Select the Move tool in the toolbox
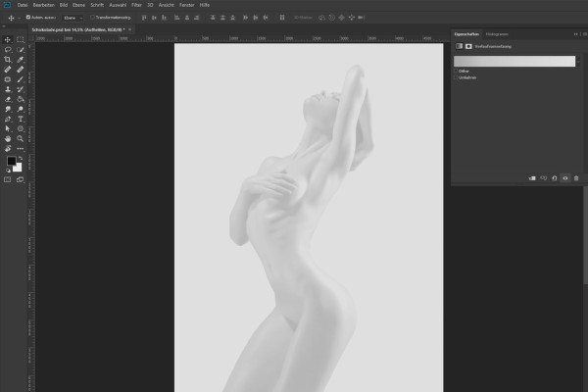The height and width of the screenshot is (392, 588). click(8, 40)
